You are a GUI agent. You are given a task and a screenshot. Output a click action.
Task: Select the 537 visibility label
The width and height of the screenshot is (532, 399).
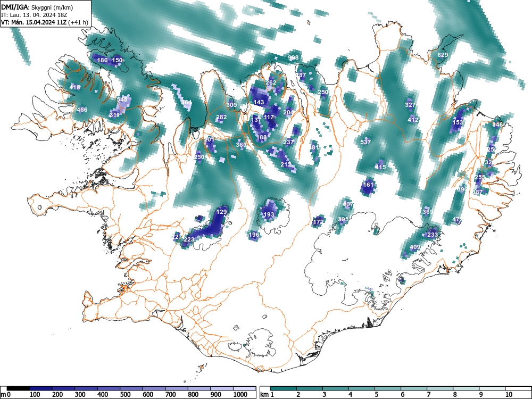coord(365,142)
